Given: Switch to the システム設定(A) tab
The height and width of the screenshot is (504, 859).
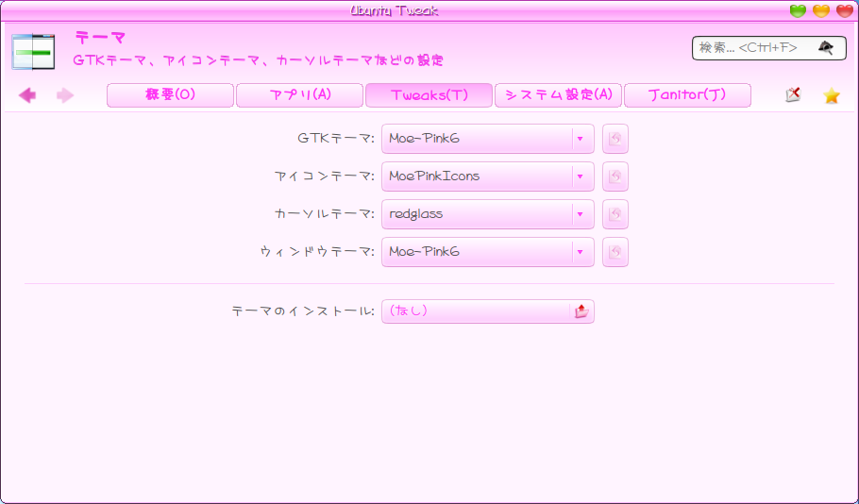Looking at the screenshot, I should click(558, 95).
